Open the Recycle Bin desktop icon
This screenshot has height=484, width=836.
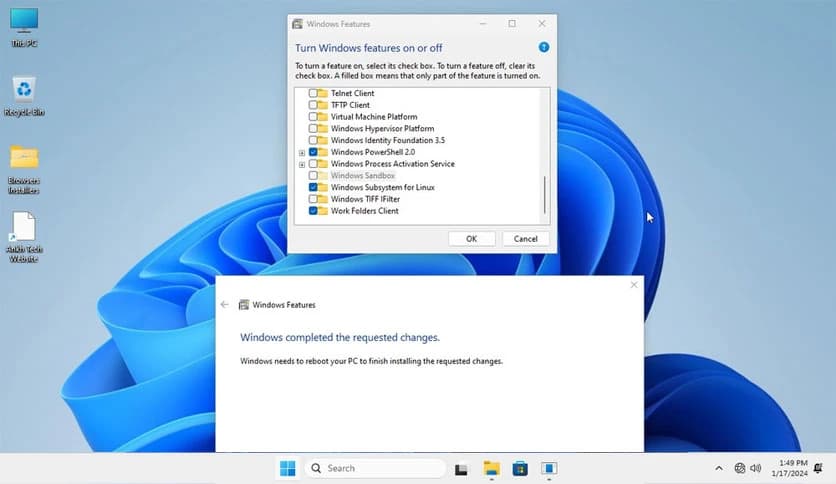(24, 96)
